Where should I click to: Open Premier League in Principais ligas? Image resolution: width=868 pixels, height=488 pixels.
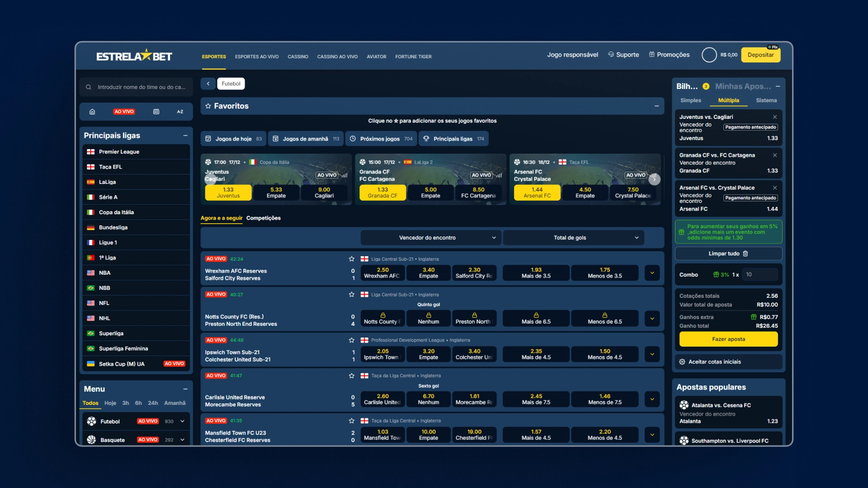pos(136,152)
